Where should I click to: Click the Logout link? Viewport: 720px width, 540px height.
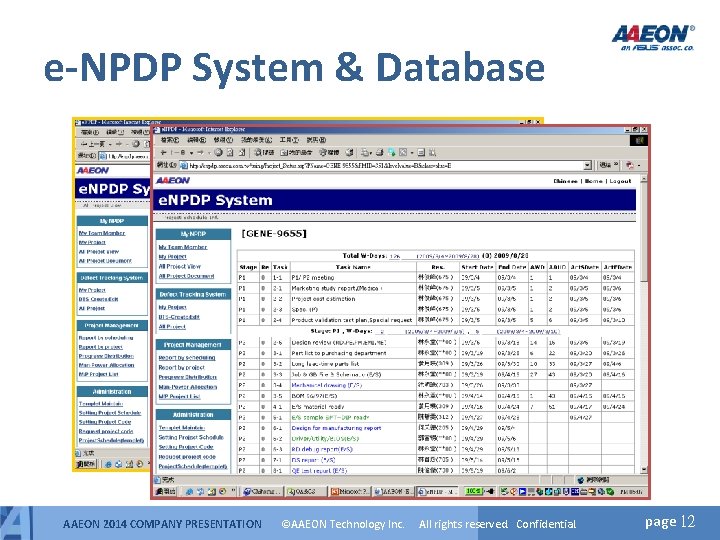[x=620, y=181]
